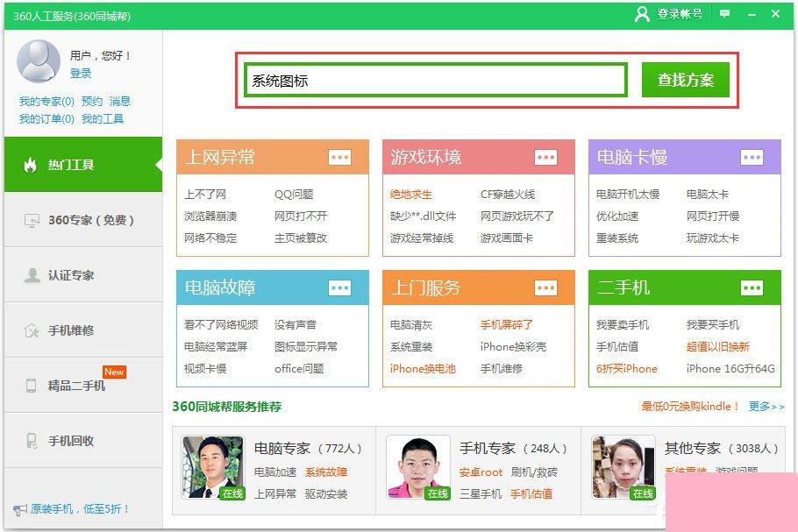The image size is (798, 532).
Task: Click the monitor icon beside 360专家
Action: [32, 220]
